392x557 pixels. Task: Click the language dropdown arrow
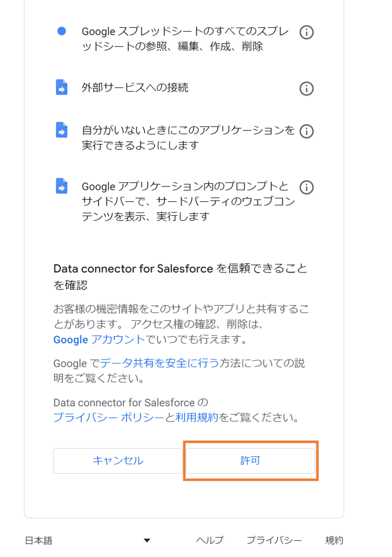coord(147,541)
